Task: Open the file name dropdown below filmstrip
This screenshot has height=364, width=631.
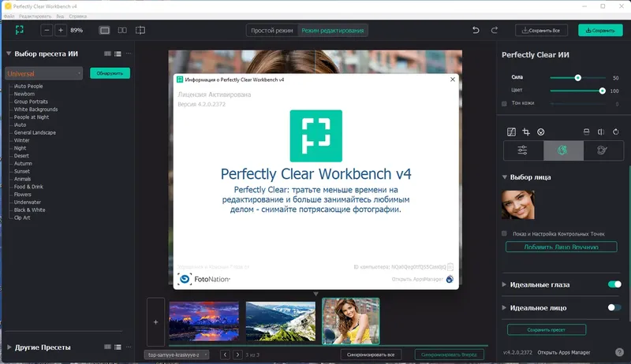Action: coord(177,355)
